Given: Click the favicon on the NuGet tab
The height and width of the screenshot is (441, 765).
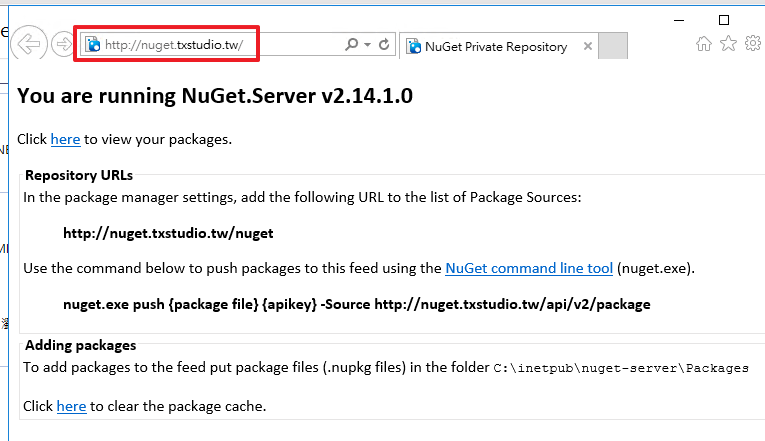Looking at the screenshot, I should (x=414, y=46).
